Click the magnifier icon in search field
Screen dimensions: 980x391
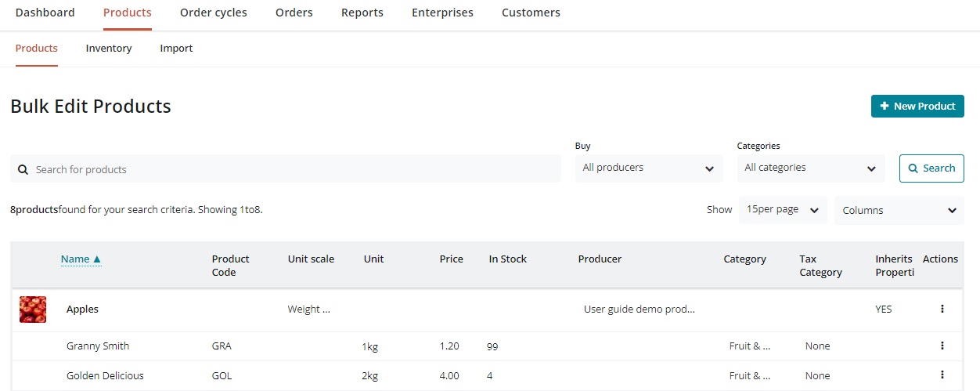point(23,169)
